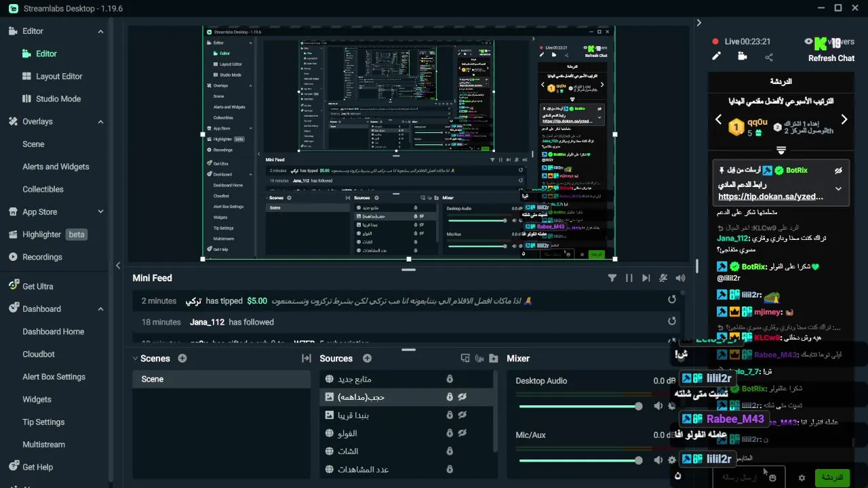Open the Highlighter beta feature
Screen dimensions: 868x488
point(47,235)
